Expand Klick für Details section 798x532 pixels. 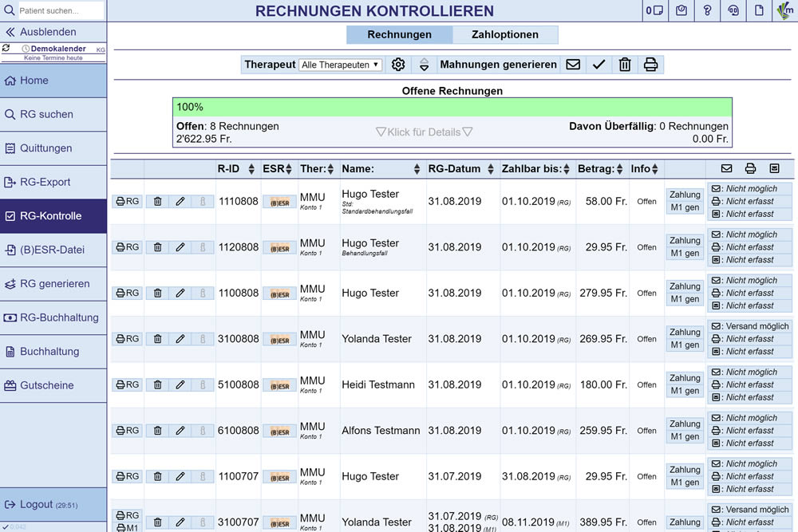(x=424, y=132)
